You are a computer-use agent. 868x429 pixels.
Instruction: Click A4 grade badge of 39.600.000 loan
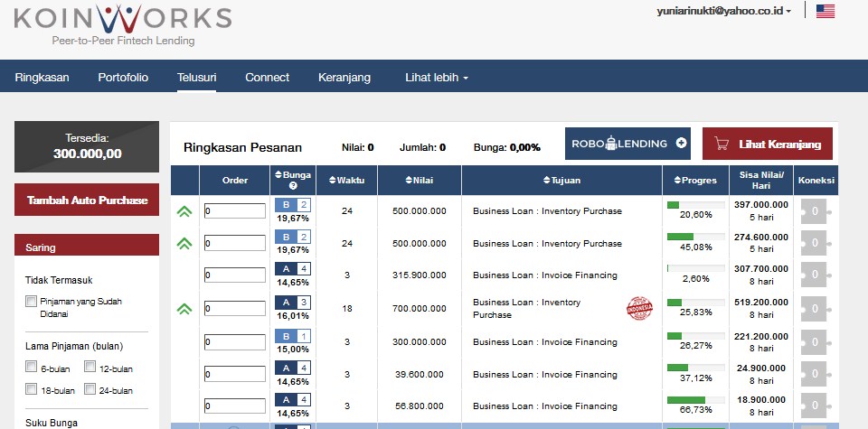293,368
